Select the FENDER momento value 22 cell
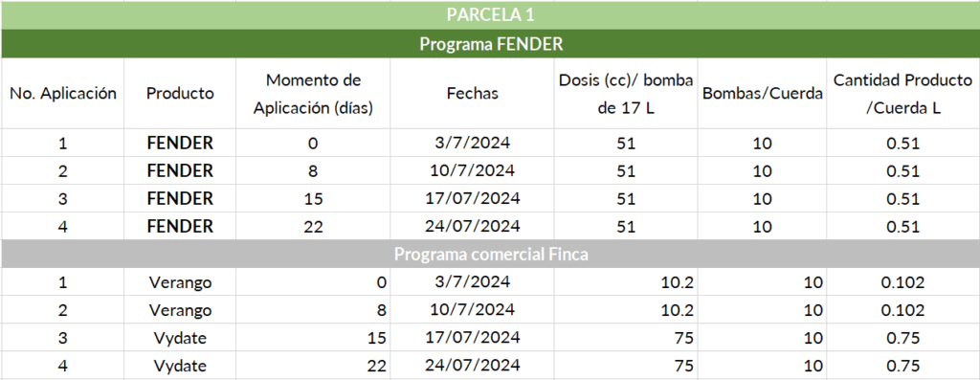980x380 pixels. pyautogui.click(x=313, y=226)
